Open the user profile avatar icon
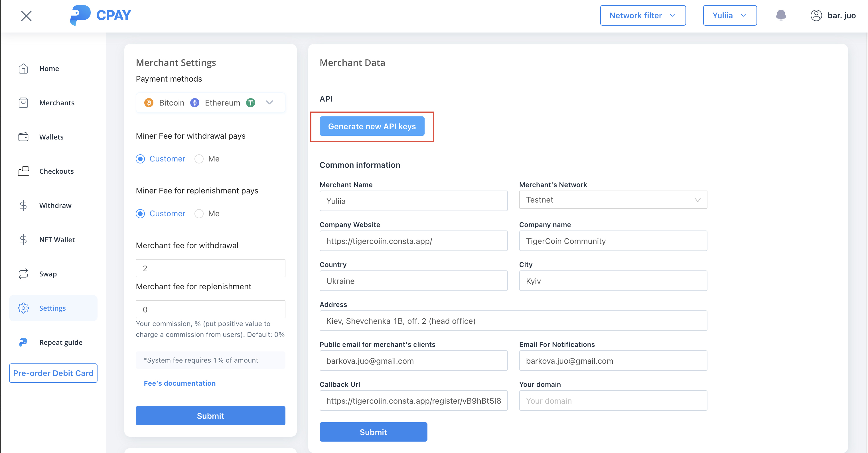 816,15
